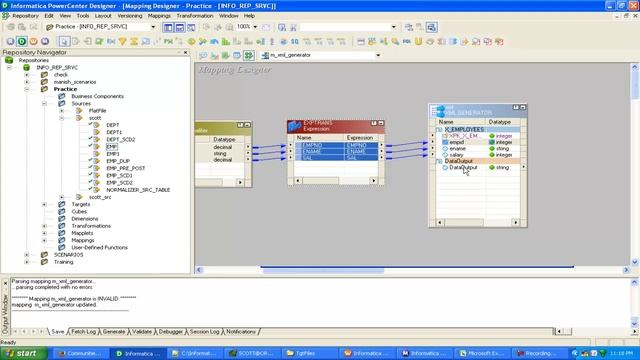Expand the Targets node
Image resolution: width=640 pixels, height=360 pixels.
click(44, 204)
